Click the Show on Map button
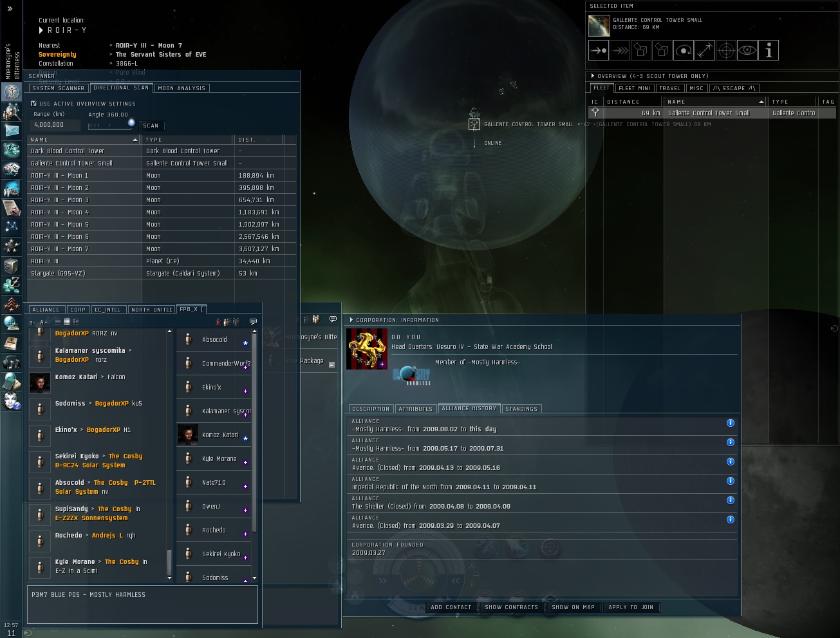This screenshot has height=638, width=840. [x=572, y=607]
